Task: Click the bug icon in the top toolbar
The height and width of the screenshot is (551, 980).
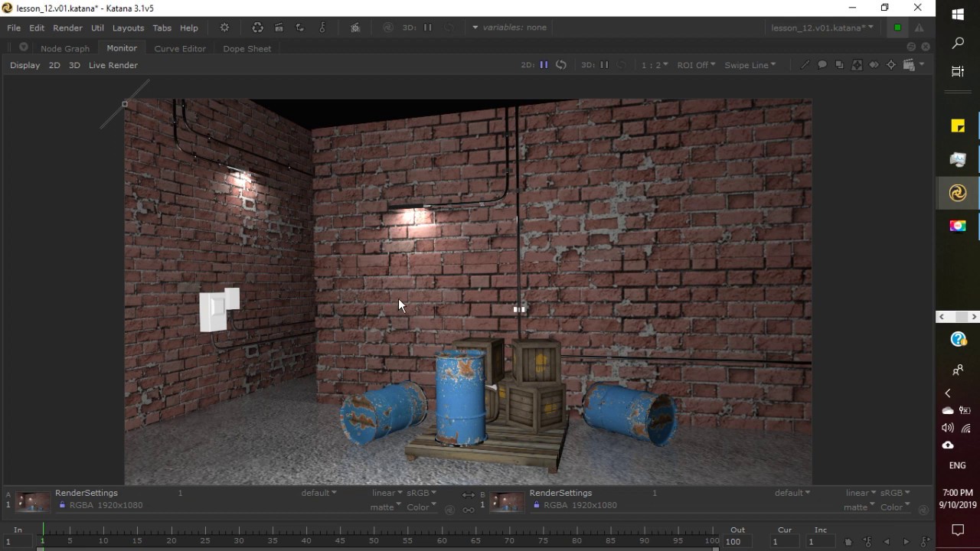Action: click(355, 28)
